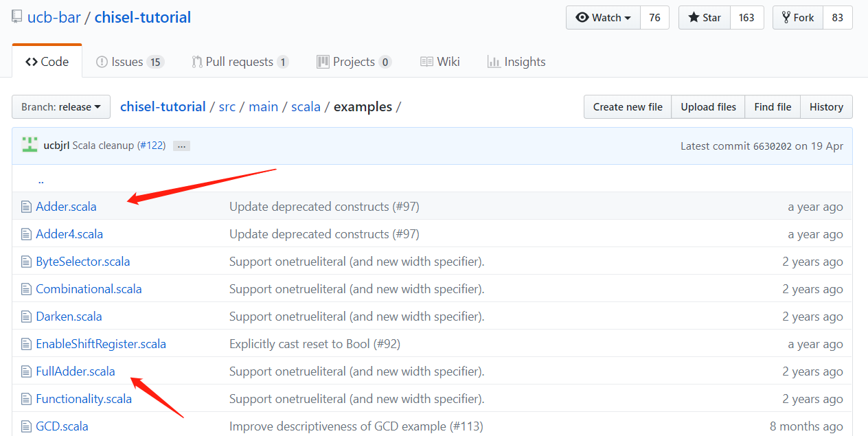Click '2 years ago' timestamp for Darken.scala
868x436 pixels.
coord(812,317)
